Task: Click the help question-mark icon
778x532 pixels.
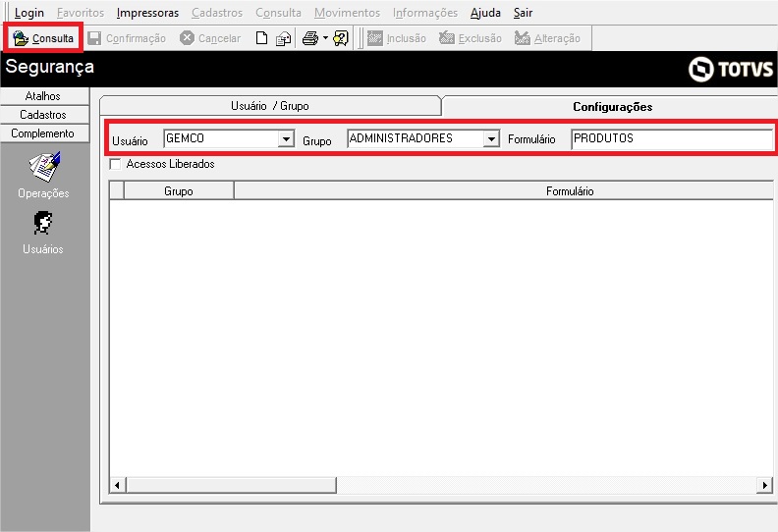Action: [341, 38]
